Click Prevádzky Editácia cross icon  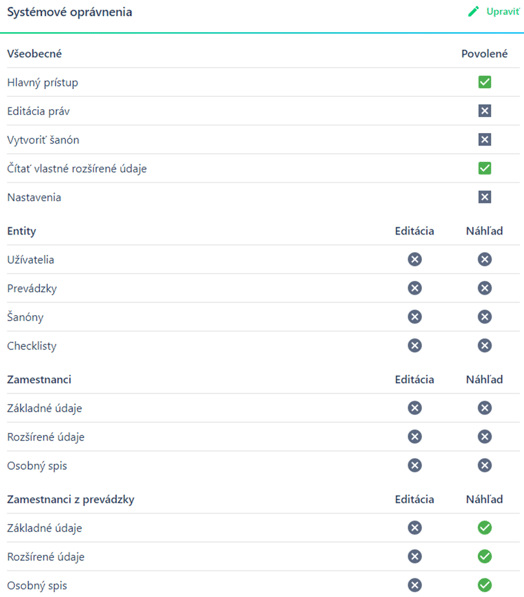[415, 288]
